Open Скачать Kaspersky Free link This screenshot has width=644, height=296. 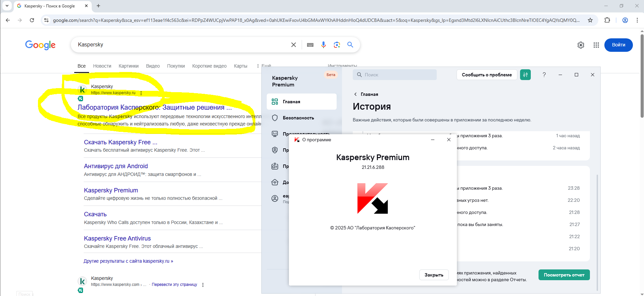point(121,142)
